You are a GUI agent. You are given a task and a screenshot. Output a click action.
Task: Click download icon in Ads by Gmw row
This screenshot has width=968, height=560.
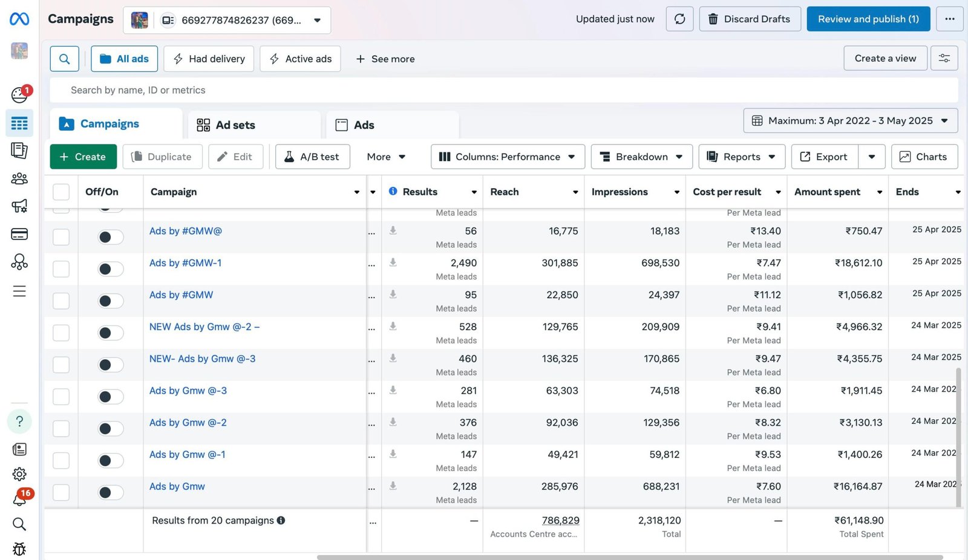click(x=393, y=486)
